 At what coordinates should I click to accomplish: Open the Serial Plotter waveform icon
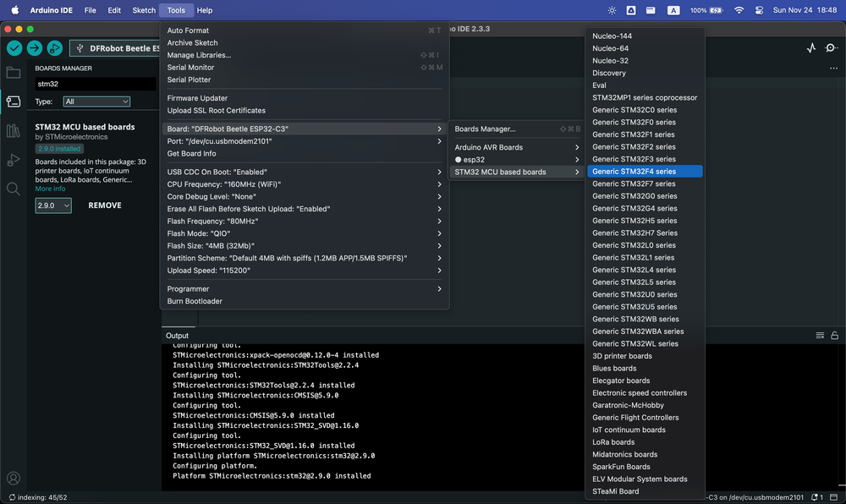811,48
